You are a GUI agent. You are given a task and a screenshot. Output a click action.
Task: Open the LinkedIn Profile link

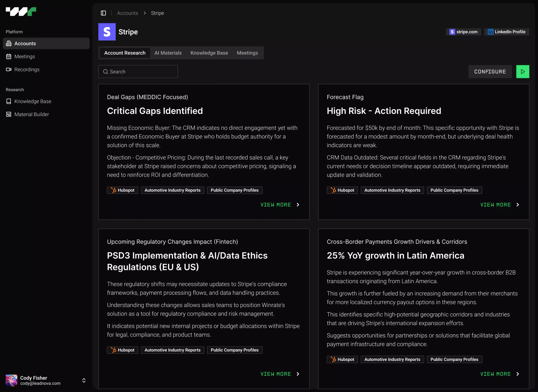click(506, 32)
